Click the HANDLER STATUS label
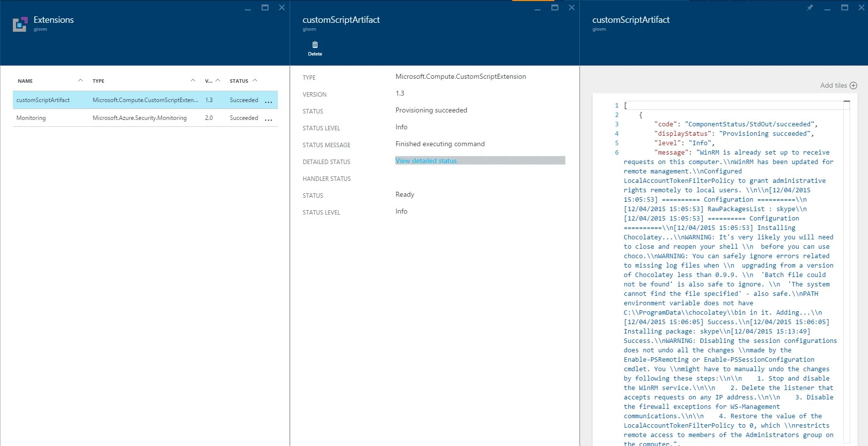Screen dimensions: 868x446 326,179
